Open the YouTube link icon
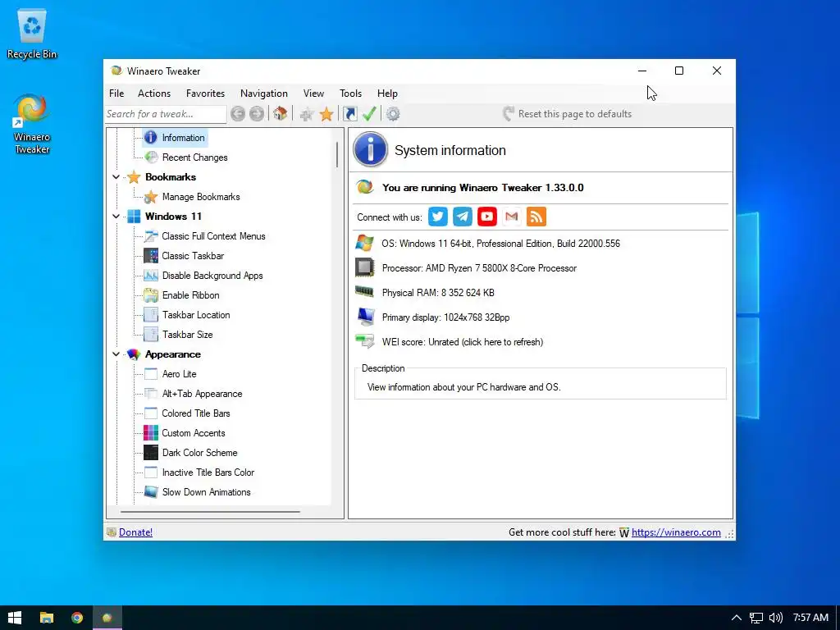840x630 pixels. pyautogui.click(x=487, y=217)
